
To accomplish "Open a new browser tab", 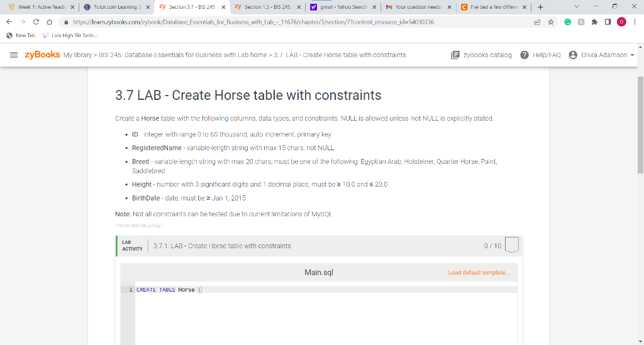I will pyautogui.click(x=540, y=7).
